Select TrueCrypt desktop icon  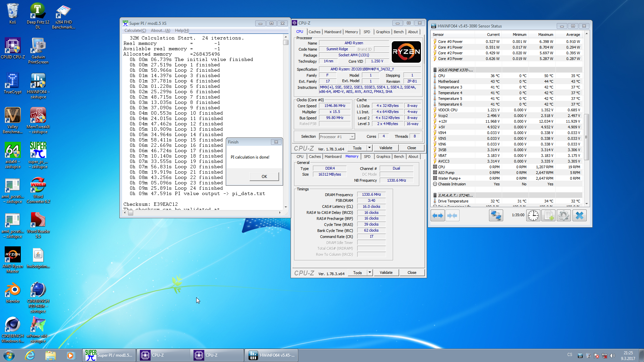coord(12,83)
